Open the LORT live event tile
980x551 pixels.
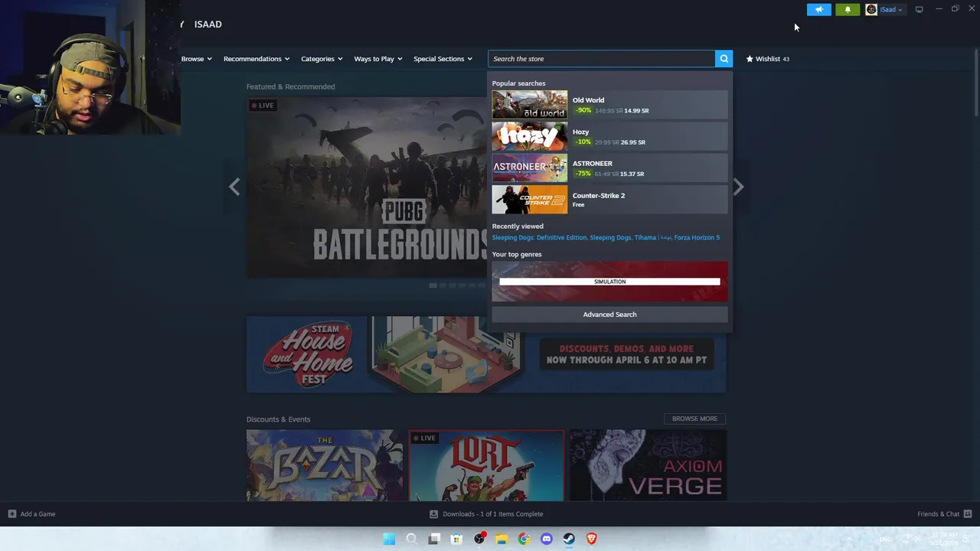(x=486, y=465)
